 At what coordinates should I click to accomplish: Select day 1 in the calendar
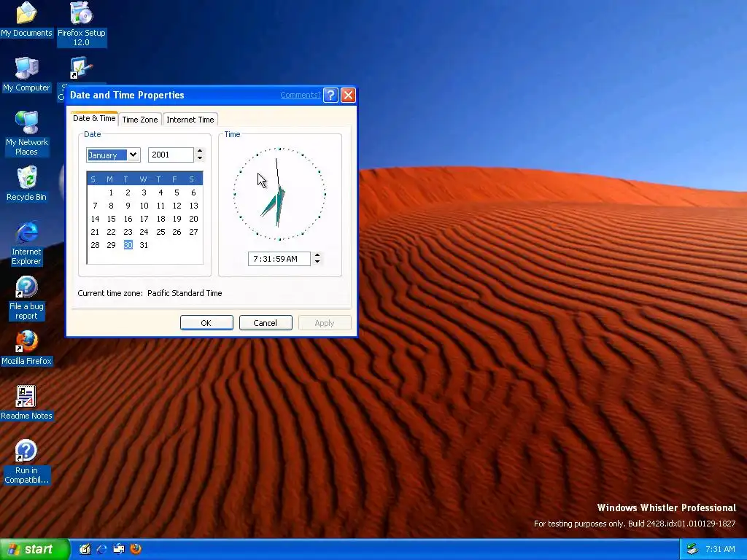(111, 192)
